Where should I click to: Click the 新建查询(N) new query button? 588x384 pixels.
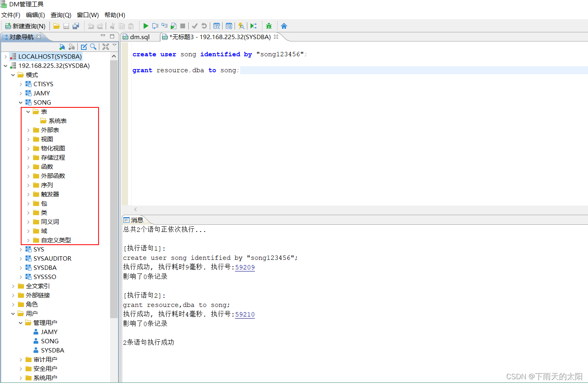pos(25,26)
